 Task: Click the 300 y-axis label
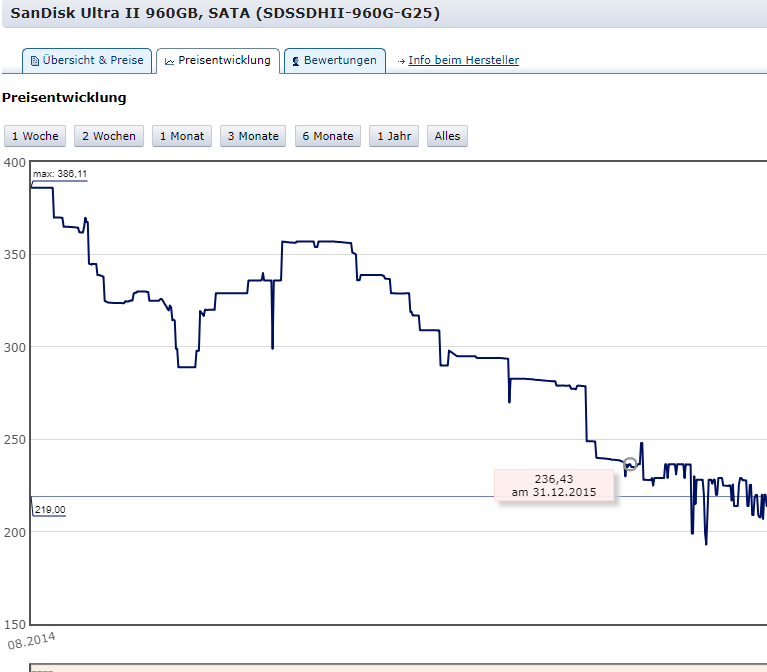[x=15, y=348]
